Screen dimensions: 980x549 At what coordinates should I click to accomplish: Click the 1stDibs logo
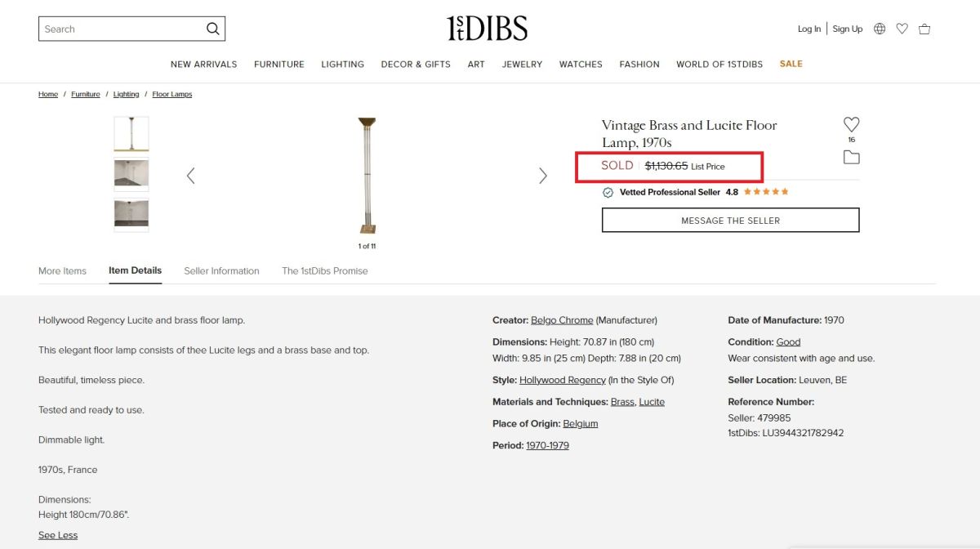(x=488, y=29)
